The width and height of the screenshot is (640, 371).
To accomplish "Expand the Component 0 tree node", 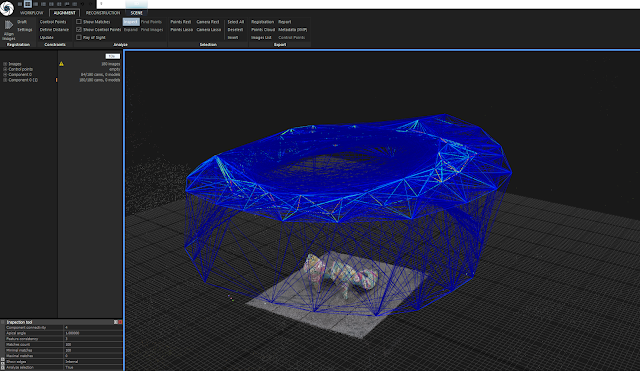I will click(x=5, y=75).
